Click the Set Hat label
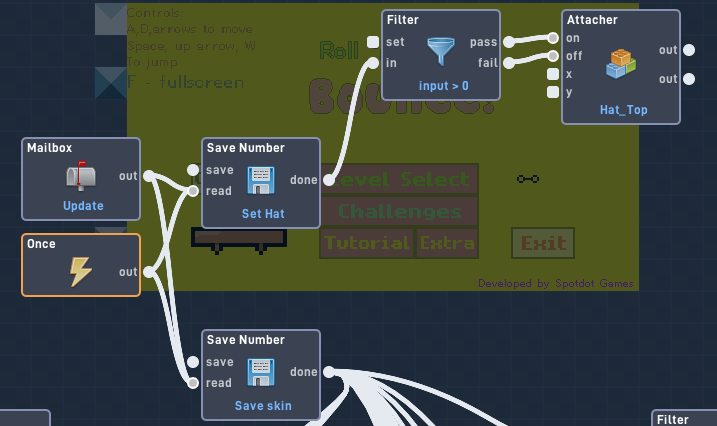The height and width of the screenshot is (426, 717). pos(263,213)
